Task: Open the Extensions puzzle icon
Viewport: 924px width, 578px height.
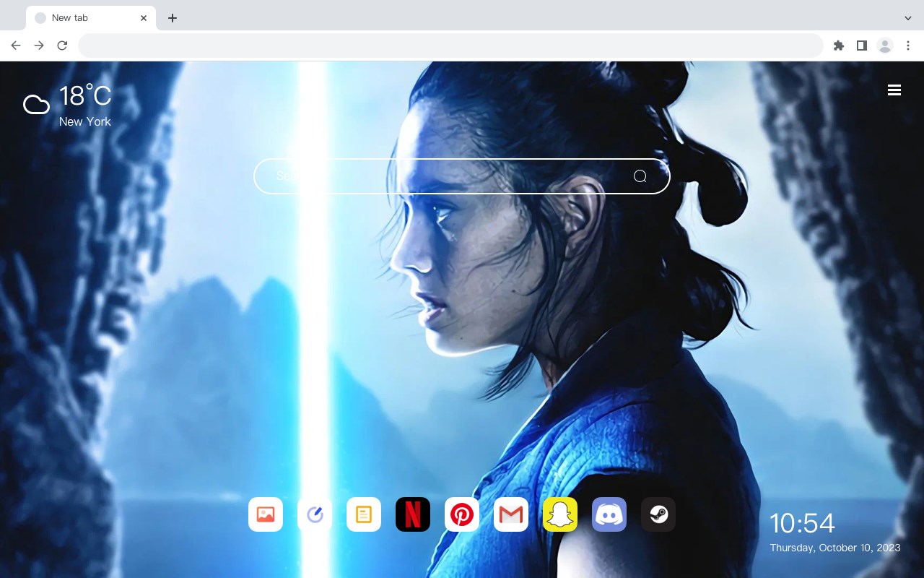Action: tap(838, 46)
